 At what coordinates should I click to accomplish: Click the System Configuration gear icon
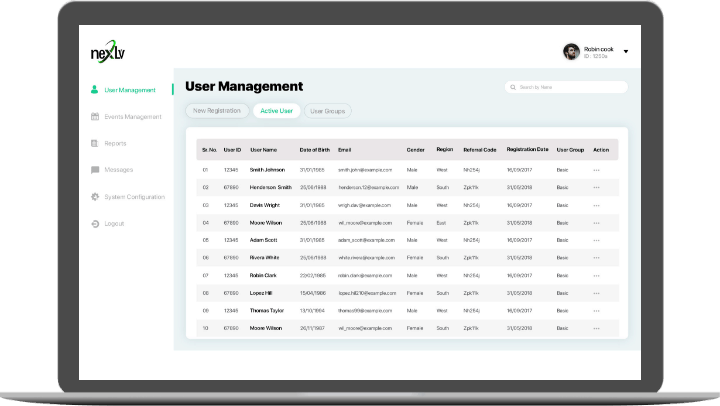tap(95, 197)
